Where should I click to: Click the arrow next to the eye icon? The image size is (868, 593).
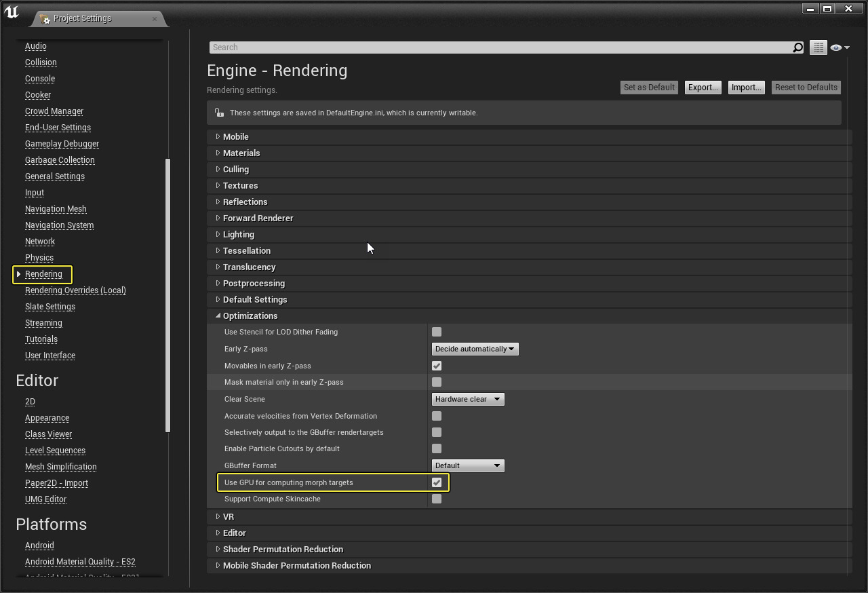pos(846,47)
